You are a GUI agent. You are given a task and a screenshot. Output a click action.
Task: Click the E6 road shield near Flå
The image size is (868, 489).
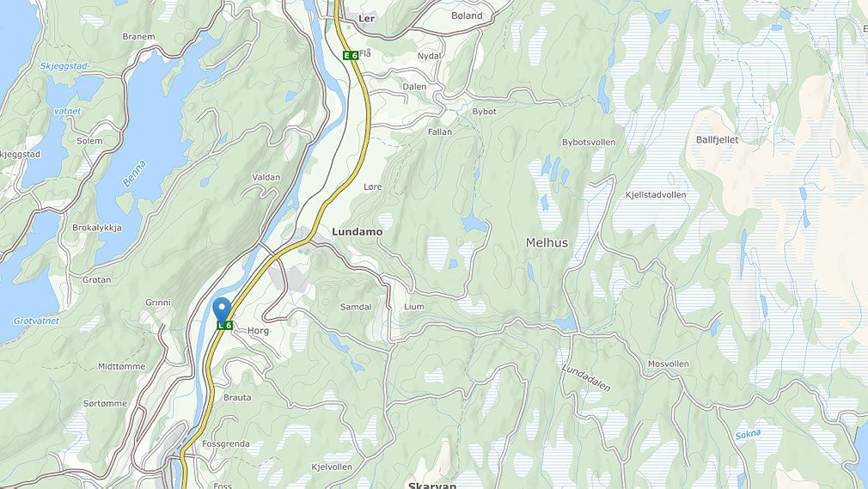[x=350, y=55]
